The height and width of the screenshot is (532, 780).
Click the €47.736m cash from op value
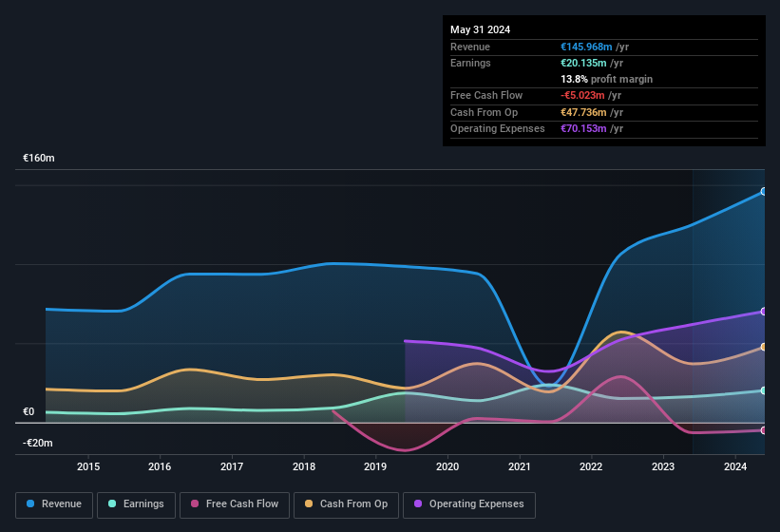point(583,112)
